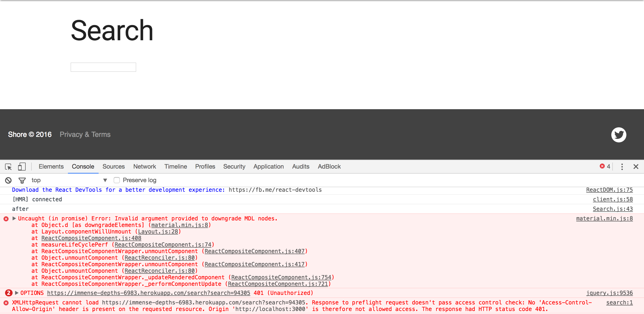
Task: Open Layout.js:28 stack trace link
Action: click(158, 231)
